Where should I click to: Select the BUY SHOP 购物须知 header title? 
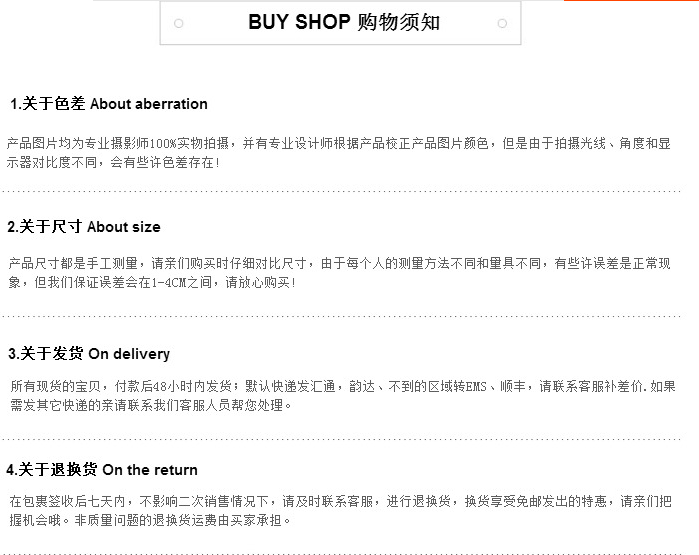tap(344, 23)
